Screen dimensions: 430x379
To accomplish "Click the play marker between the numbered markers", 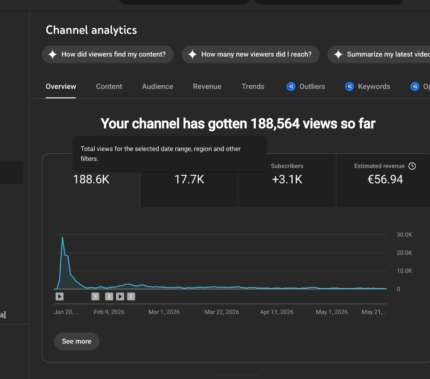I will pyautogui.click(x=120, y=296).
